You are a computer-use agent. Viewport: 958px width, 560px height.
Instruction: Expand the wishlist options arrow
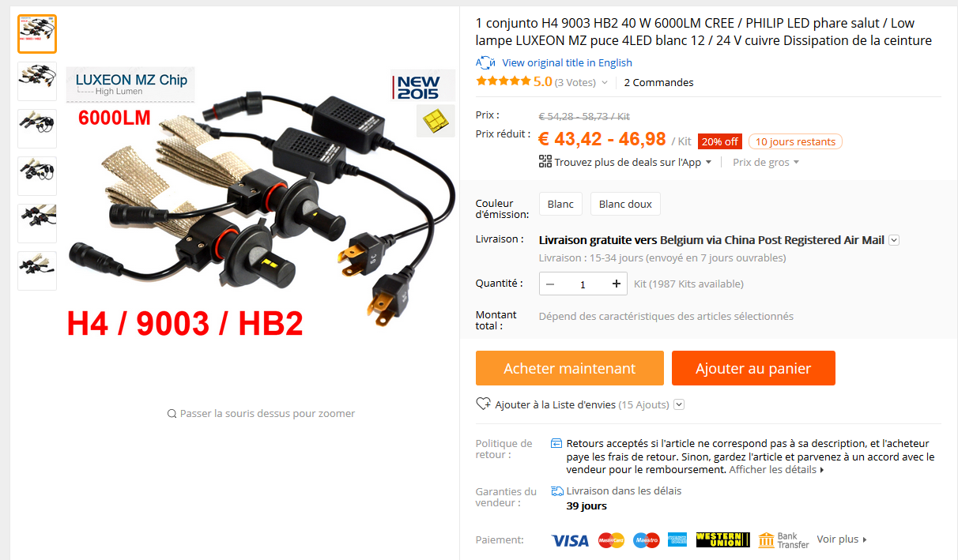[678, 404]
